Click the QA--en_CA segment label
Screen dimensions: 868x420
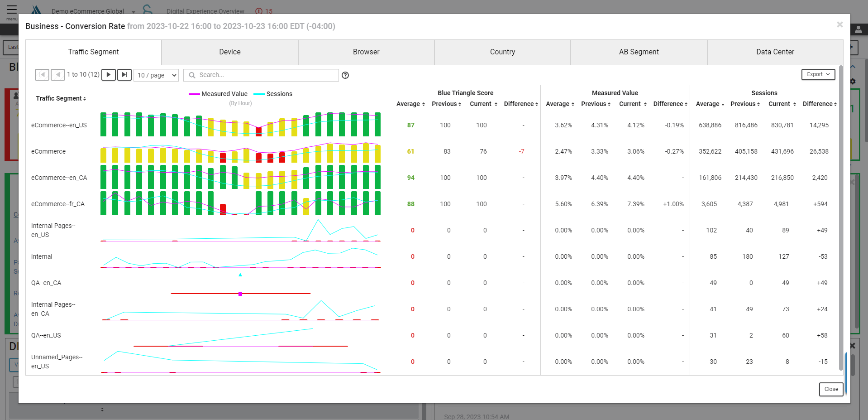pos(46,283)
